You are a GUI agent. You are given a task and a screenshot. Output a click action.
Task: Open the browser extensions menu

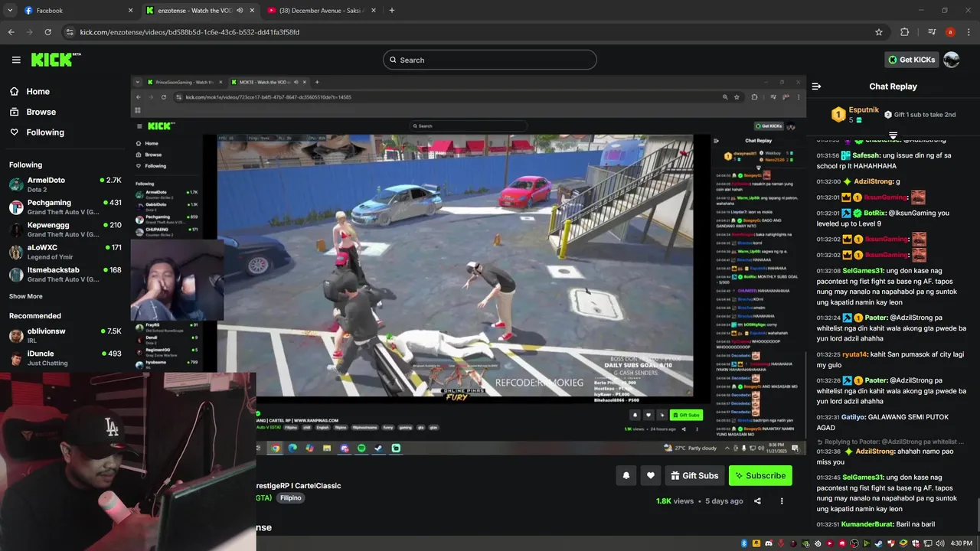pyautogui.click(x=904, y=32)
